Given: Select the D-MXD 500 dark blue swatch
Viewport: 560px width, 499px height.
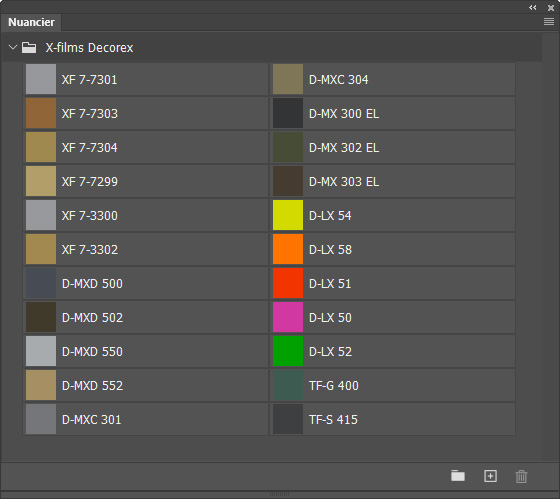Looking at the screenshot, I should (41, 283).
